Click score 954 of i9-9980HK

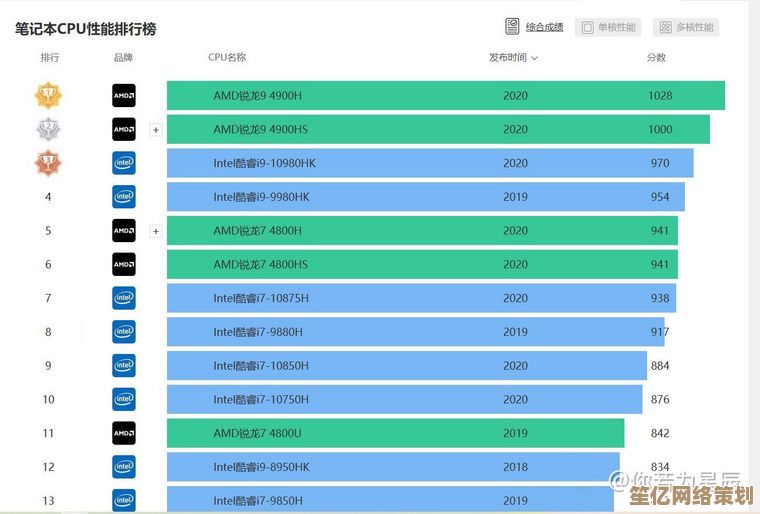pyautogui.click(x=660, y=197)
